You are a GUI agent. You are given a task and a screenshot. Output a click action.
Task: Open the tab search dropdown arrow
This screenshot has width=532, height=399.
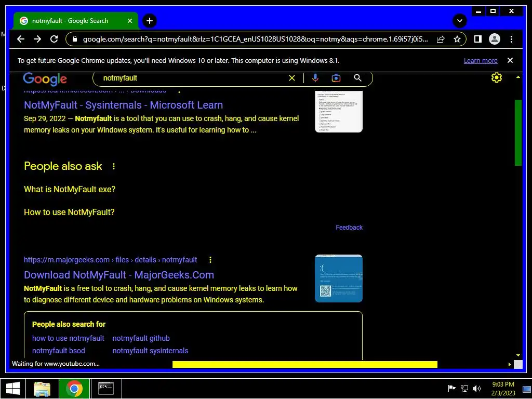pyautogui.click(x=460, y=21)
